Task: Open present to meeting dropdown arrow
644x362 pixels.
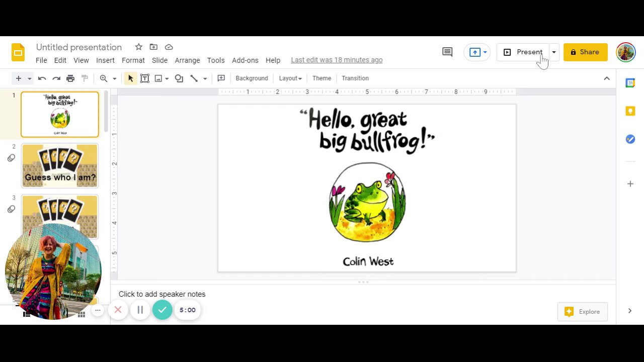Action: point(485,52)
